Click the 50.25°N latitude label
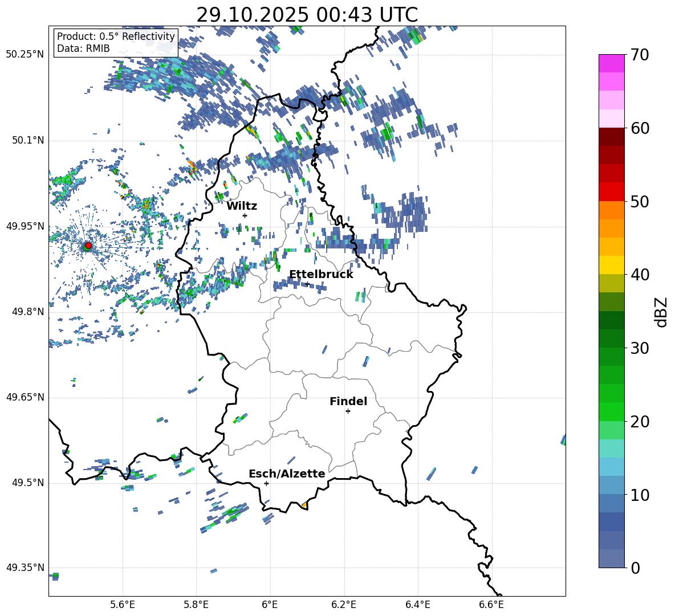Viewport: 675px width, 616px height. [x=25, y=55]
